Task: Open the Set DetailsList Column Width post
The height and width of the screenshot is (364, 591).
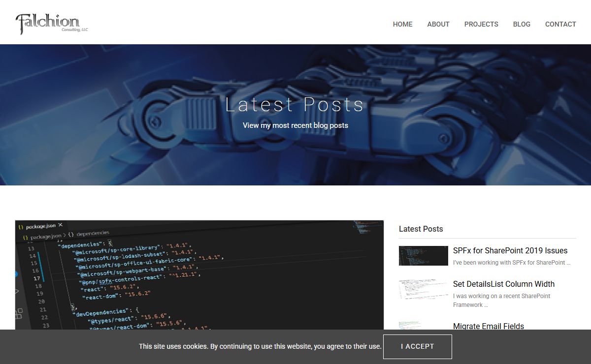Action: [x=503, y=284]
